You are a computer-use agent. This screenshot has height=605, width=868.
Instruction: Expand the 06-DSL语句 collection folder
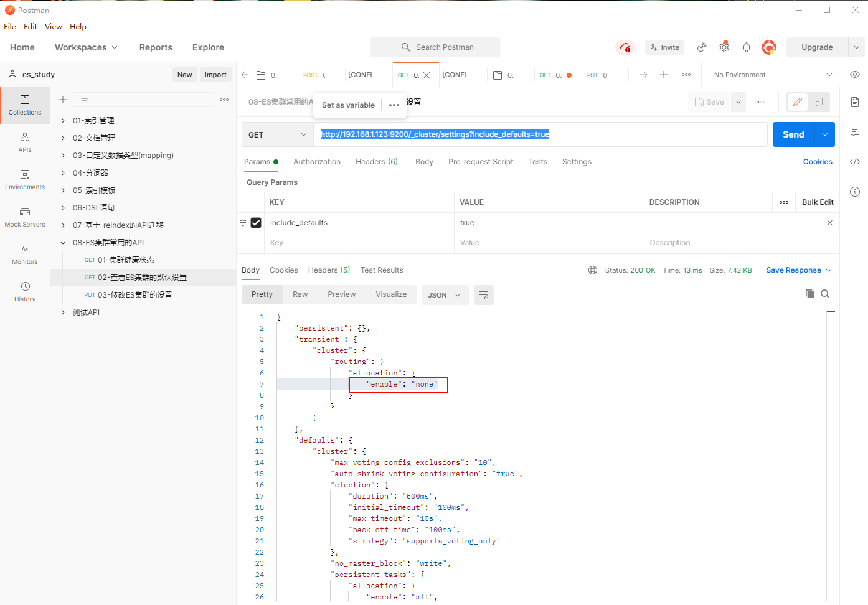coord(63,208)
